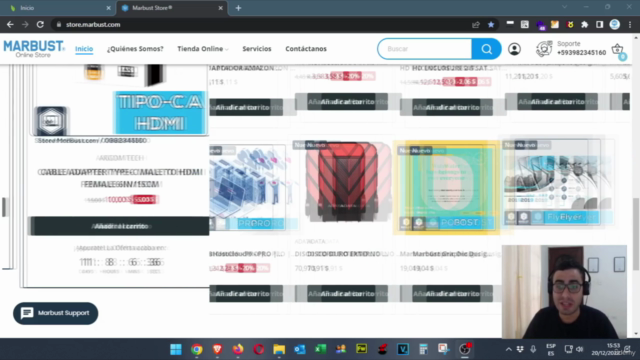Open the Chrome three-dot menu
The width and height of the screenshot is (640, 360).
(x=630, y=24)
